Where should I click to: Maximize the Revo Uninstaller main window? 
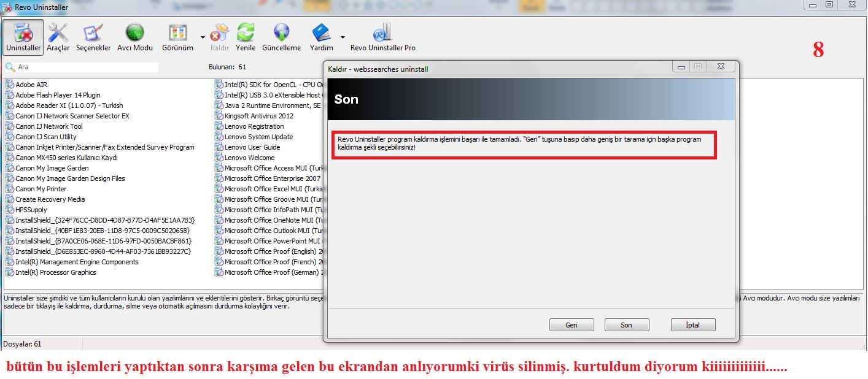829,4
